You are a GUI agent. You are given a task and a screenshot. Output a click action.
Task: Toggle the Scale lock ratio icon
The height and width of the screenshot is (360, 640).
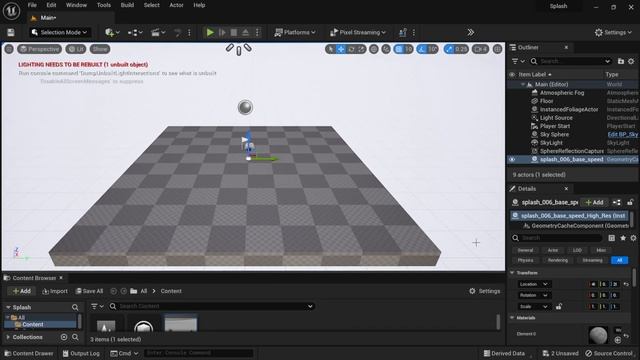click(558, 307)
